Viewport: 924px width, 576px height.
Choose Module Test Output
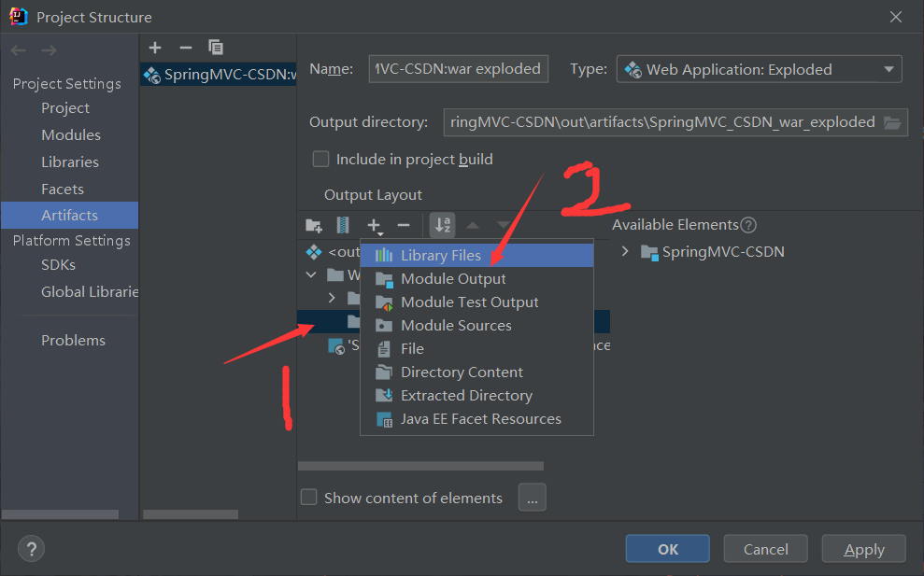click(x=476, y=302)
